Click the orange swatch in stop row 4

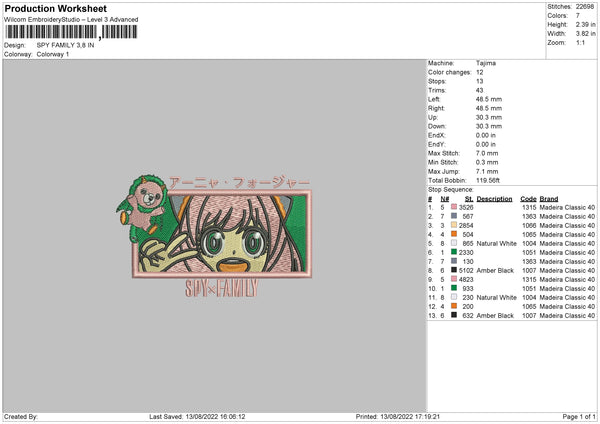[x=454, y=234]
